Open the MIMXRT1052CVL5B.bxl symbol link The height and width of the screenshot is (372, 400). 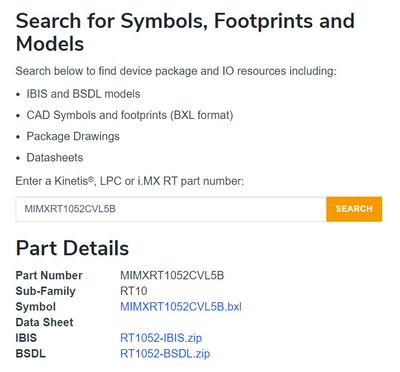[x=181, y=307]
